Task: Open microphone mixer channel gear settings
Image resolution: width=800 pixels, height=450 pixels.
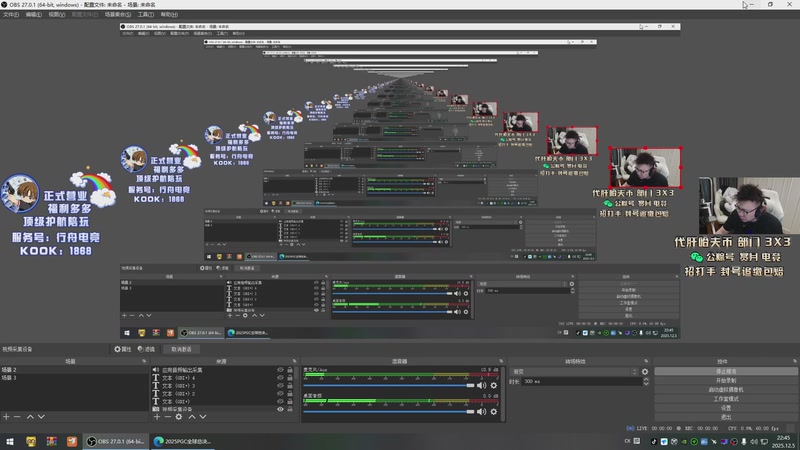Action: pos(493,386)
